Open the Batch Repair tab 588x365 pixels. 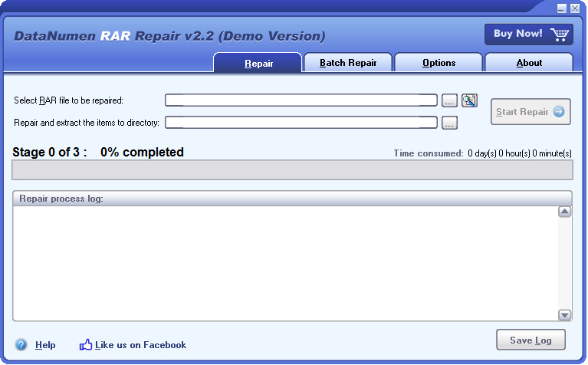coord(348,63)
